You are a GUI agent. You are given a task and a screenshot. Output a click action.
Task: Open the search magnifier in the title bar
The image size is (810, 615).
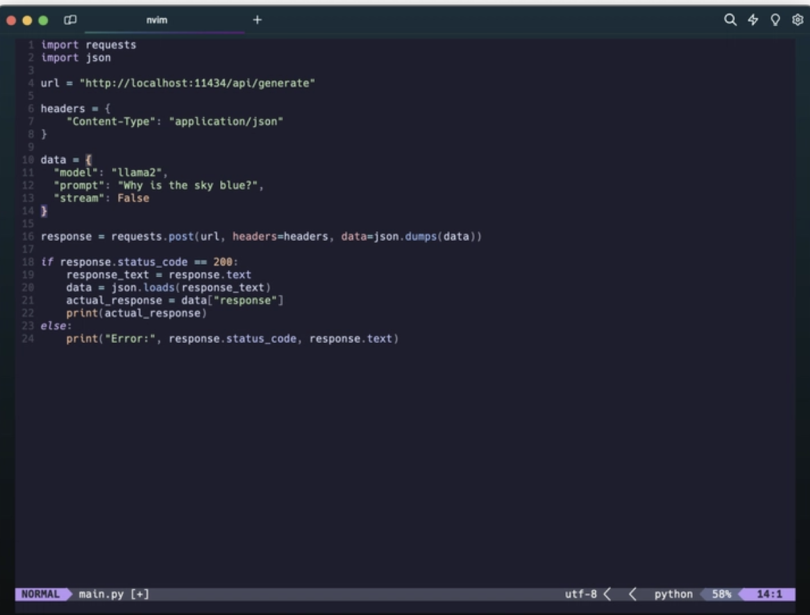point(730,20)
